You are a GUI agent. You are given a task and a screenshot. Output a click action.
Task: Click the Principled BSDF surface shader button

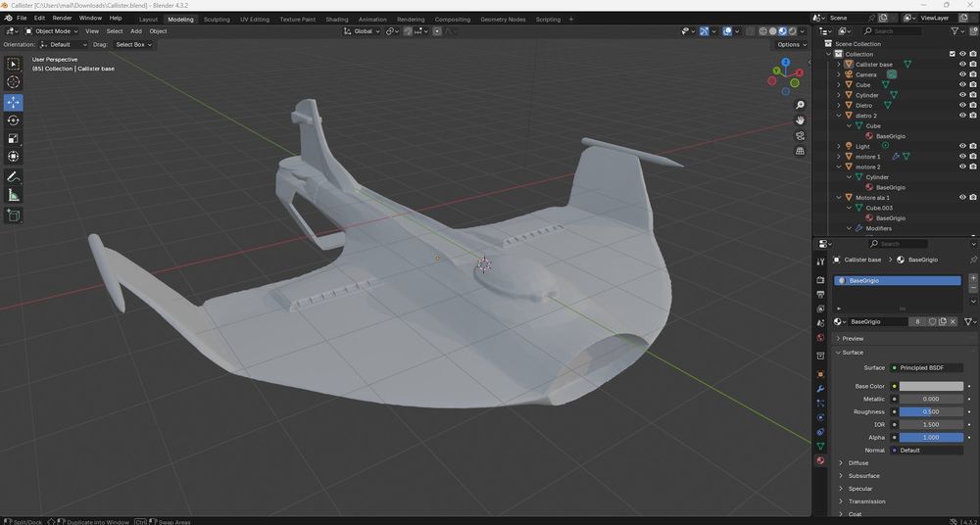click(927, 367)
